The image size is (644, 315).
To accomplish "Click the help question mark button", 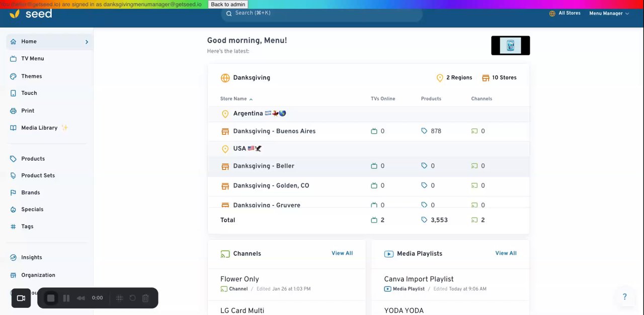I will [624, 297].
